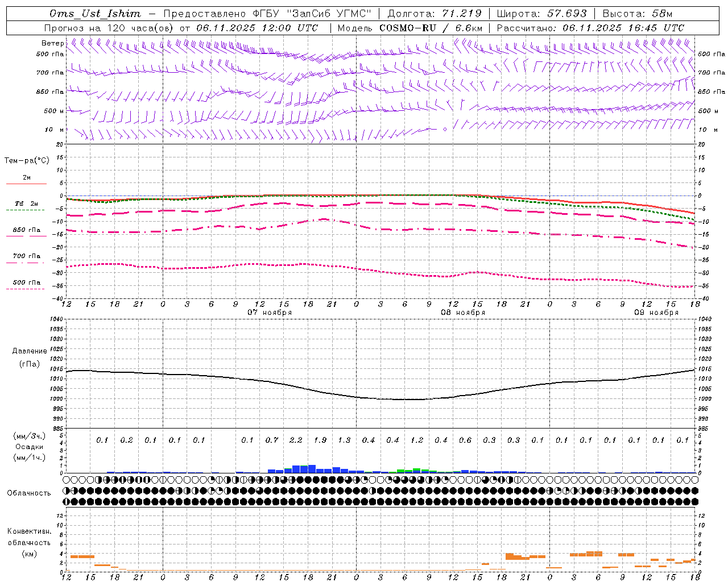Image resolution: width=728 pixels, height=582 pixels.
Task: Click the (мм/3ч.) unit label
Action: click(30, 436)
